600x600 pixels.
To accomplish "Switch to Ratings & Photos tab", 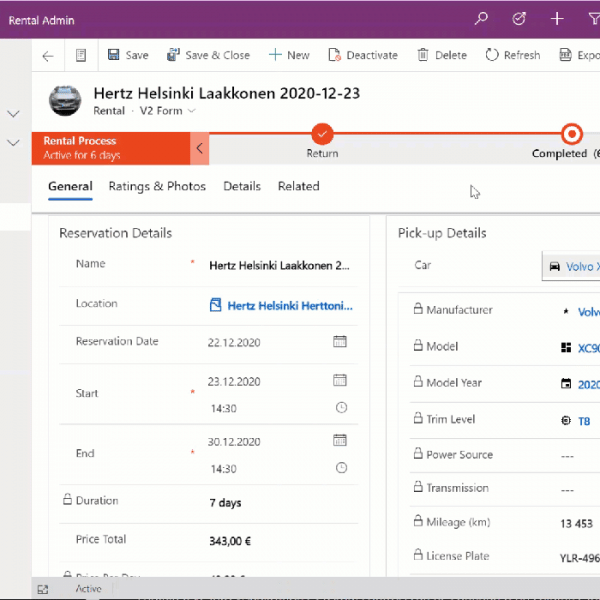I will click(157, 186).
